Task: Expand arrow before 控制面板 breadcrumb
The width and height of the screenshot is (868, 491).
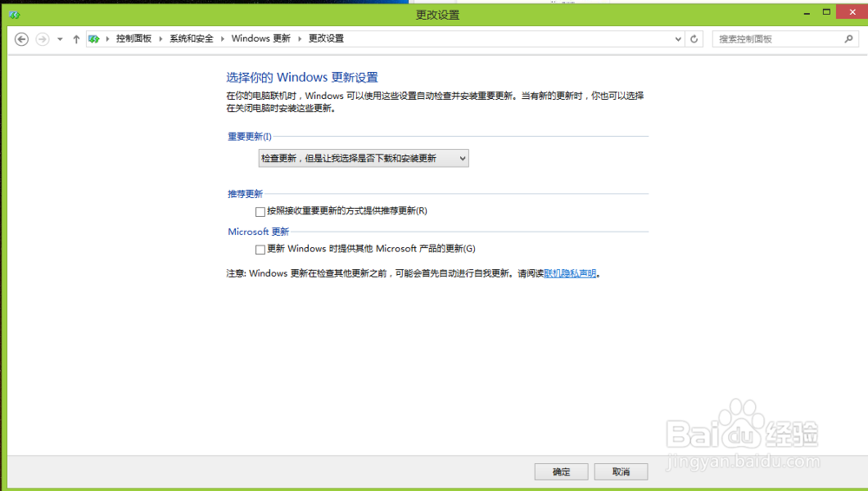Action: 108,39
